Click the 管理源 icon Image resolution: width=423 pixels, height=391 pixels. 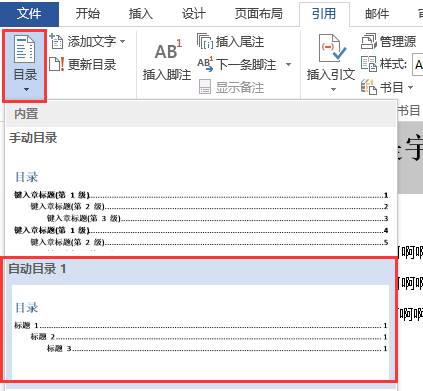tap(369, 41)
